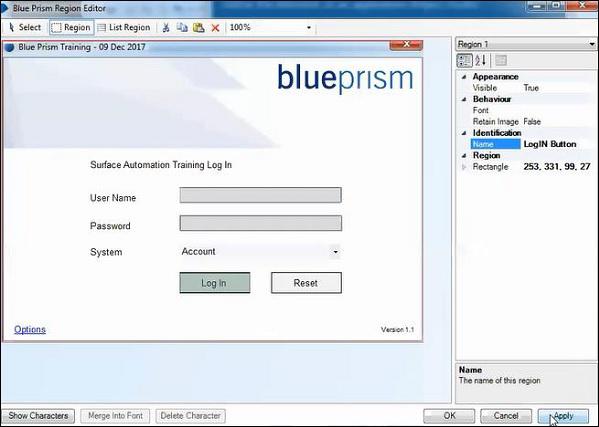This screenshot has height=427, width=599.
Task: Activate the Select pointer tool
Action: coord(24,27)
